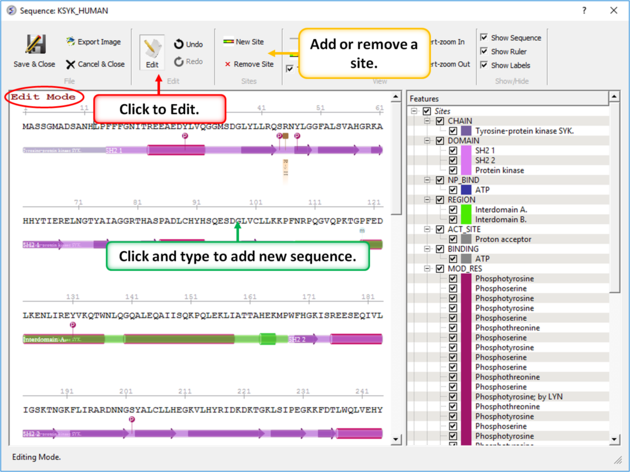Viewport: 630px width, 472px height.
Task: Click the Undo arrow icon
Action: pos(179,44)
